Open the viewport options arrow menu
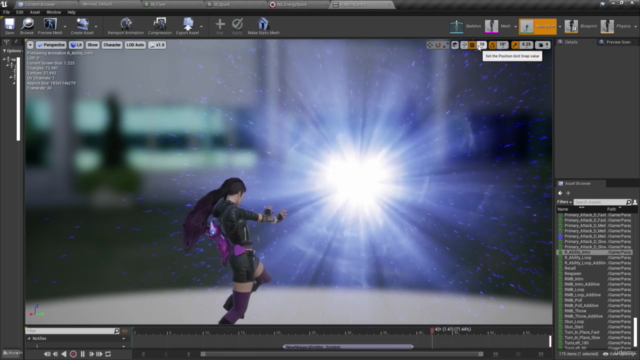This screenshot has height=360, width=640. pos(30,45)
